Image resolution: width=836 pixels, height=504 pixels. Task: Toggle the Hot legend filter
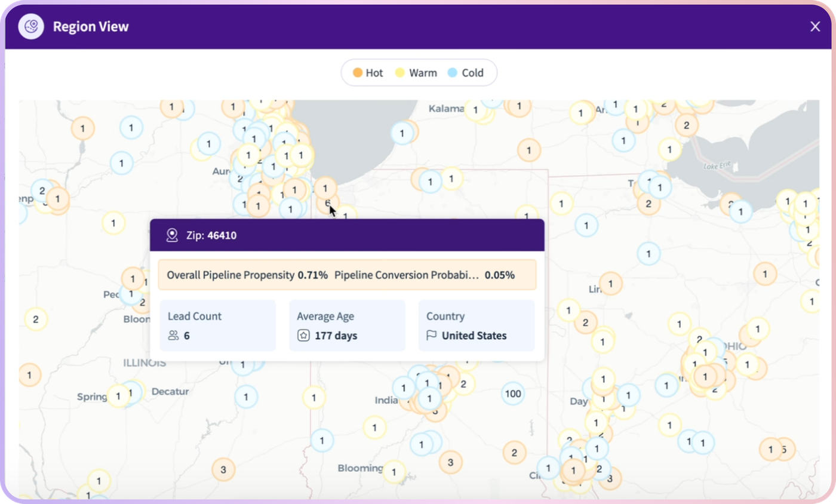368,73
